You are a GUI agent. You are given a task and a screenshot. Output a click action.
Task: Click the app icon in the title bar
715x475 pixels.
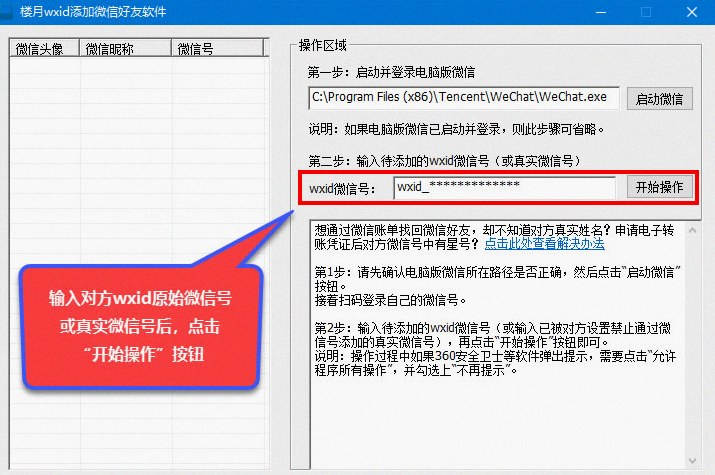[6, 12]
